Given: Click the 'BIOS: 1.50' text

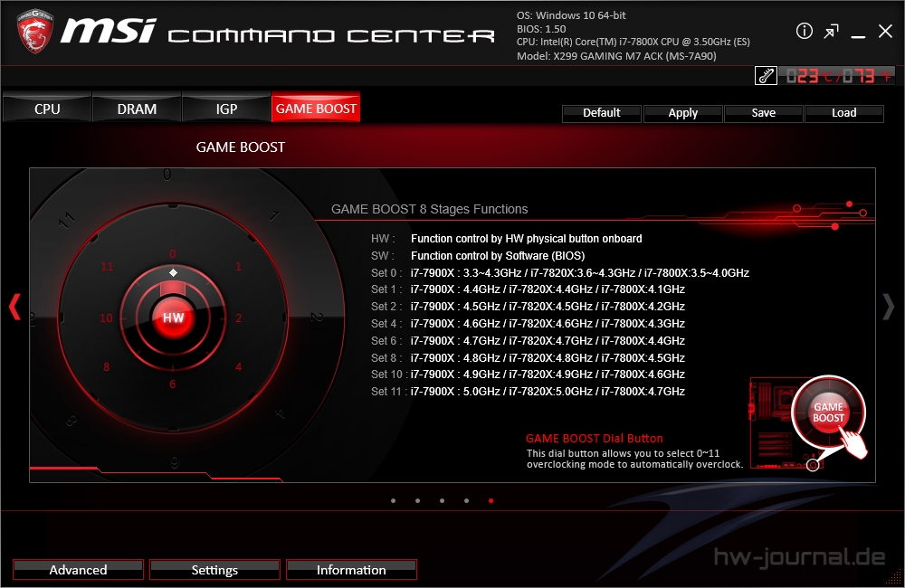Looking at the screenshot, I should 541,29.
